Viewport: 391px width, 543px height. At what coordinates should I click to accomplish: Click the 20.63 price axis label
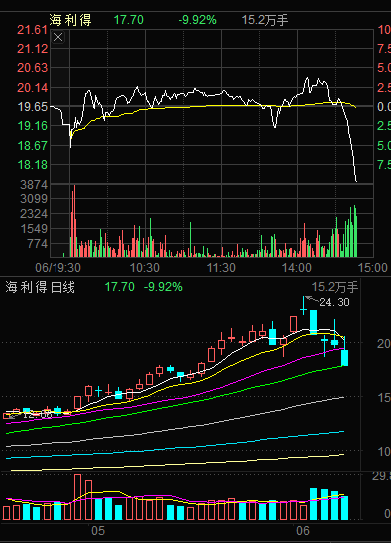[x=33, y=68]
